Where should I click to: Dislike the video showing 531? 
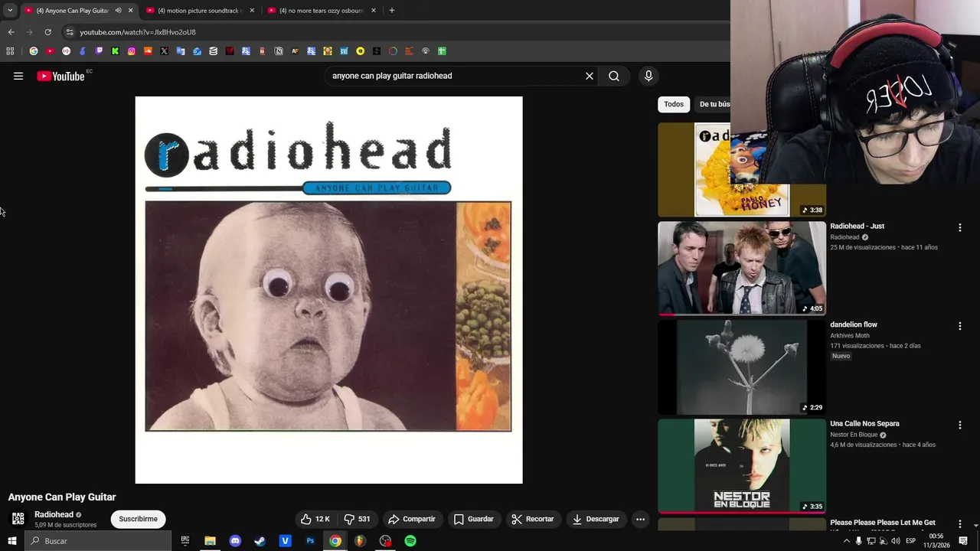click(358, 519)
